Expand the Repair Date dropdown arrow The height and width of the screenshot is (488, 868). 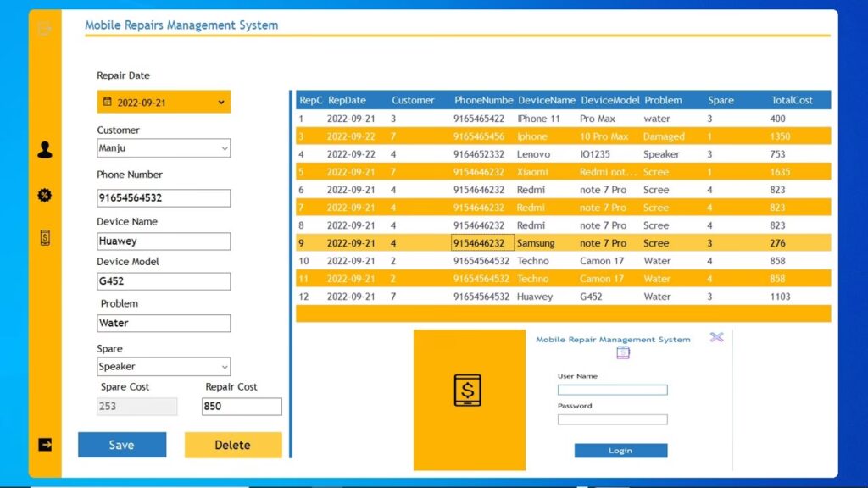point(221,103)
